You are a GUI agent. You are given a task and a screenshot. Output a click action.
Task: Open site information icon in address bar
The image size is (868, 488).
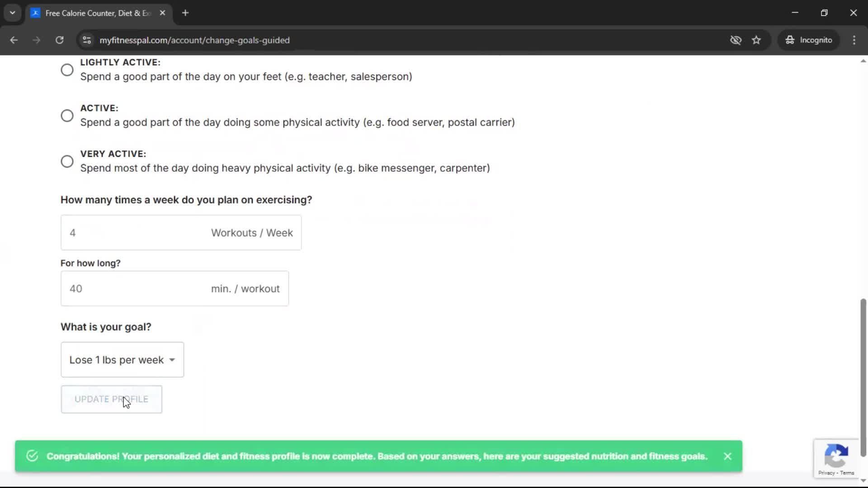[x=87, y=40]
